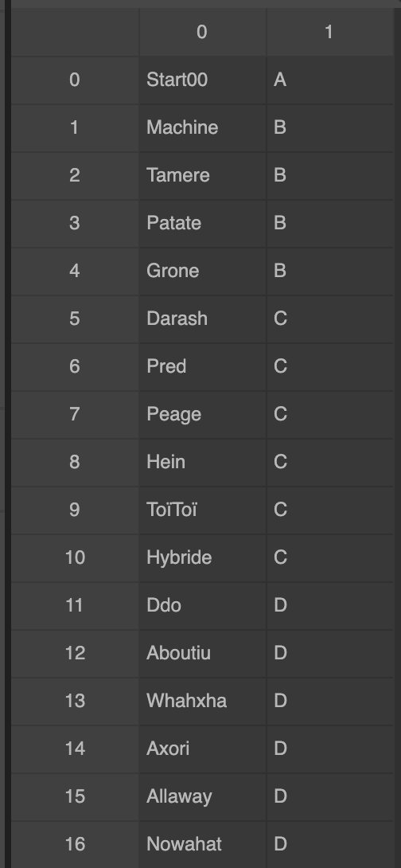Viewport: 401px width, 868px height.
Task: Select the Allaway cell
Action: tap(202, 796)
